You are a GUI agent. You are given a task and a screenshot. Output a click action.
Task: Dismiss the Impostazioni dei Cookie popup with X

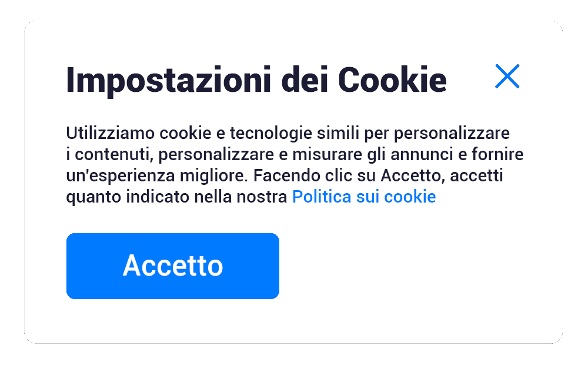click(x=507, y=76)
